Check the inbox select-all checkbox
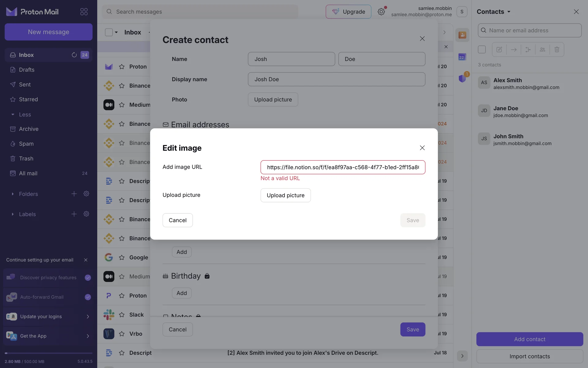Viewport: 588px width, 368px height. pos(109,32)
